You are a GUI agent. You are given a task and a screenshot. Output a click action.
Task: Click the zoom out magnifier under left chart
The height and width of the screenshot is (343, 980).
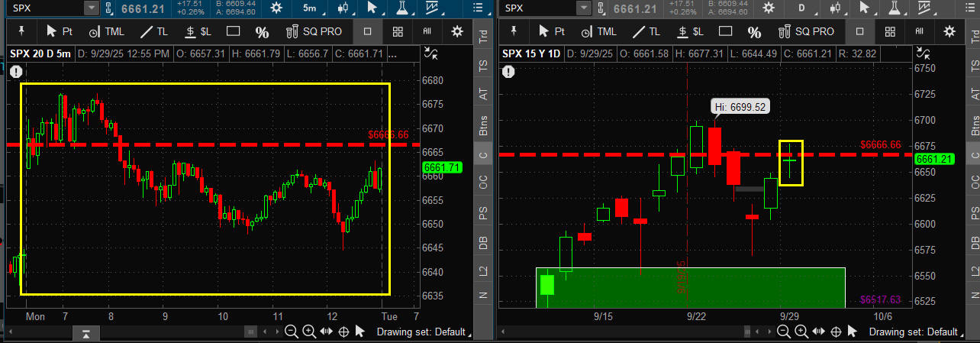[x=291, y=332]
